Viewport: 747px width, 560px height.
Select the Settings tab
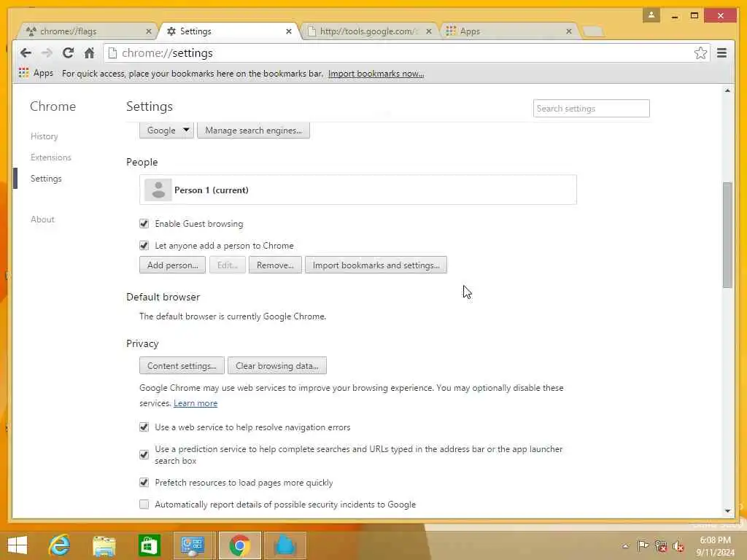(228, 31)
